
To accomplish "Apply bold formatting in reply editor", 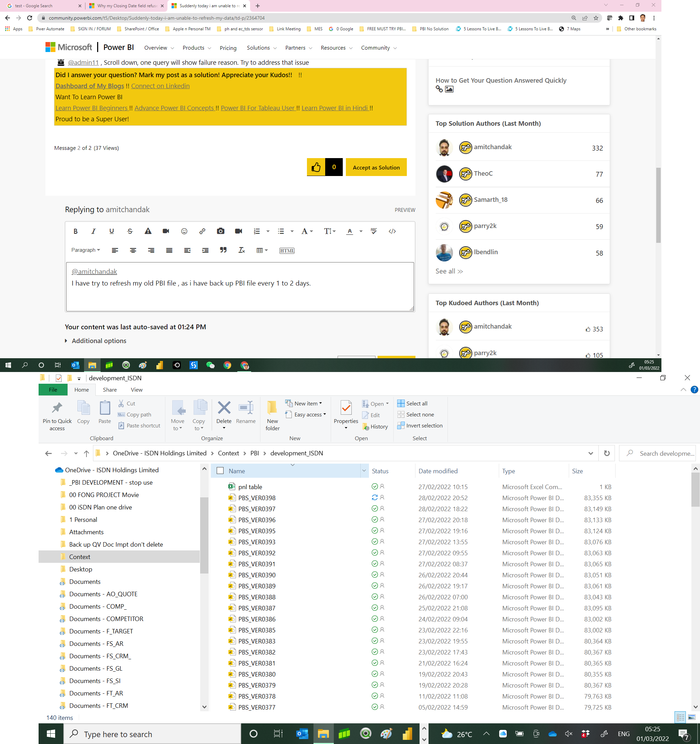I will (x=75, y=231).
